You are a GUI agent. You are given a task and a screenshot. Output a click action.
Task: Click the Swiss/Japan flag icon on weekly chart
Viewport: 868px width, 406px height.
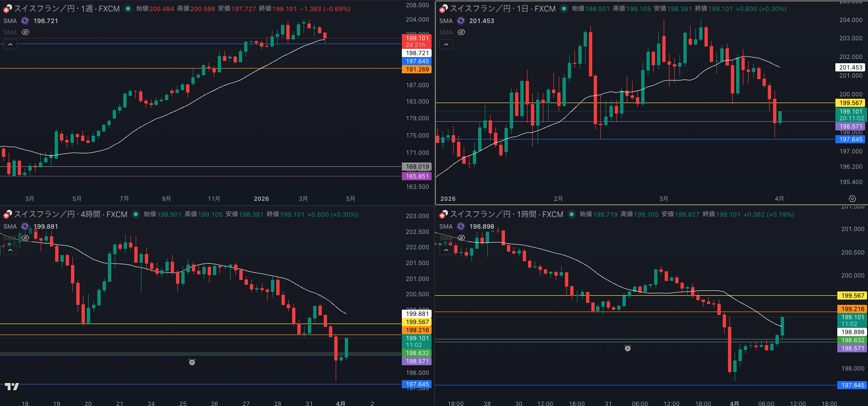[7, 9]
